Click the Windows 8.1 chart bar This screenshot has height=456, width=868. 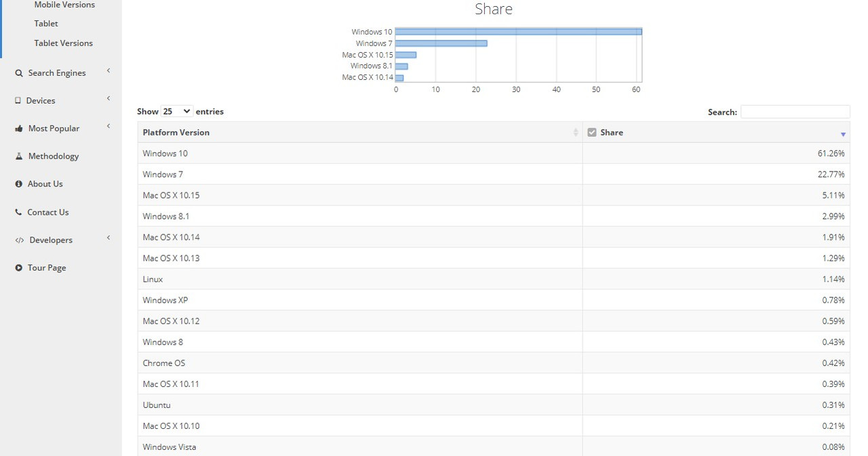tap(401, 66)
